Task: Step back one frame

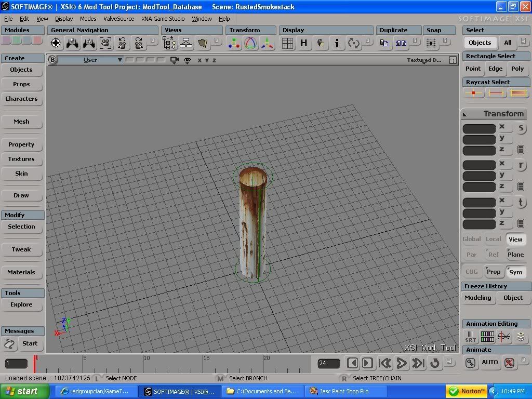Action: [x=353, y=363]
